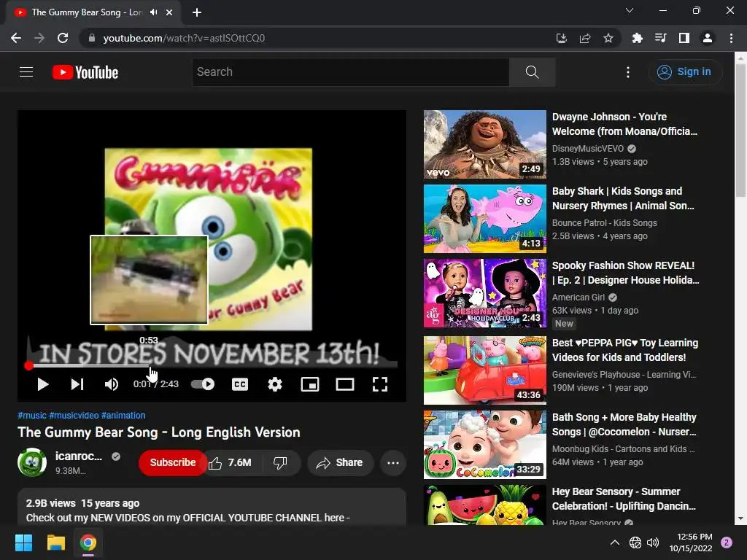Open Hey Bear Sensory Summer Celebration video
Screen dimensions: 747x560
click(624, 499)
